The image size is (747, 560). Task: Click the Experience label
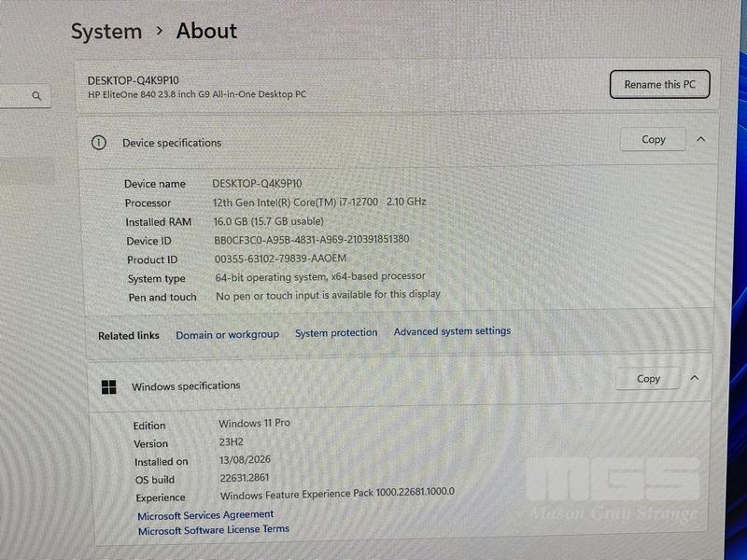pos(160,497)
